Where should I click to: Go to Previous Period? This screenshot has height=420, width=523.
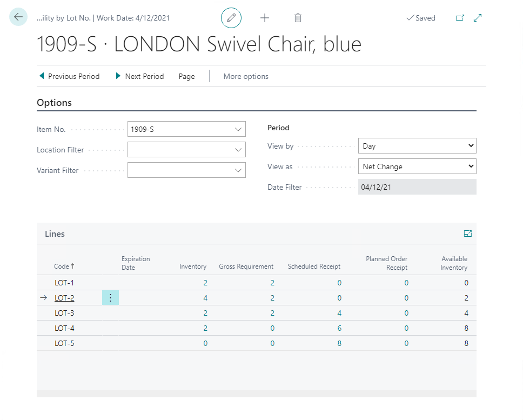69,76
